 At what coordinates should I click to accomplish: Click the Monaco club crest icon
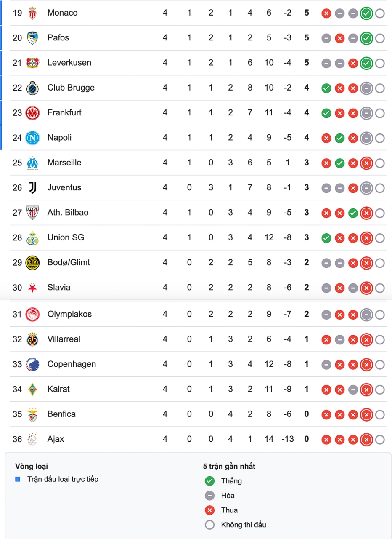(32, 13)
